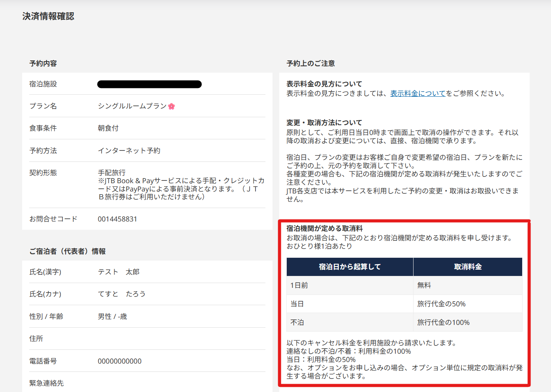Select the 男性 / -歳 gender and age value
Viewport: 551px width, 392px height.
(x=113, y=317)
